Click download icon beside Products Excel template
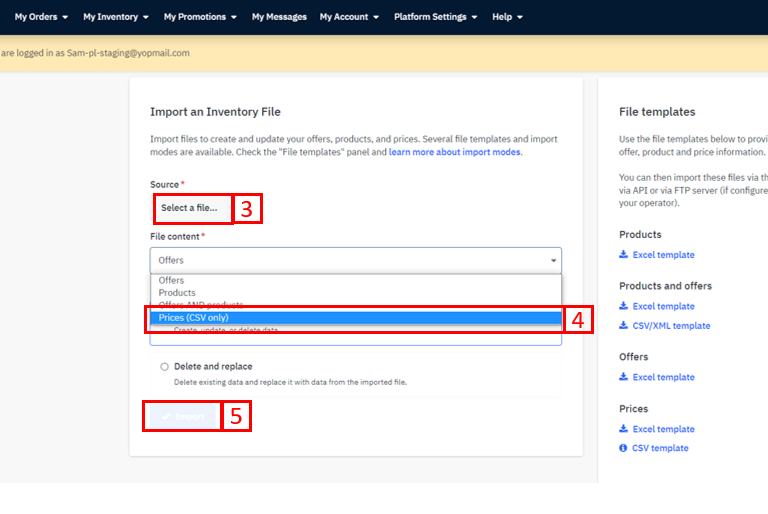 coord(624,255)
